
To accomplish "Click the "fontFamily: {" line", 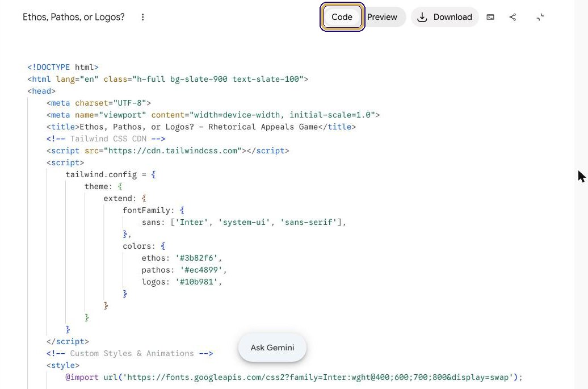I will [154, 211].
